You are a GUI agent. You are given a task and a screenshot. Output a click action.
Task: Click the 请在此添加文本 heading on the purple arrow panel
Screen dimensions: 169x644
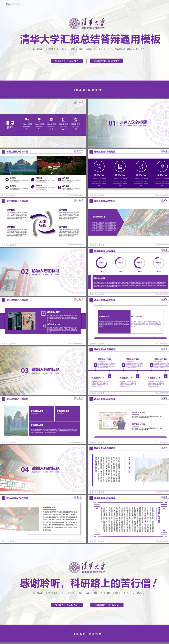tap(99, 217)
